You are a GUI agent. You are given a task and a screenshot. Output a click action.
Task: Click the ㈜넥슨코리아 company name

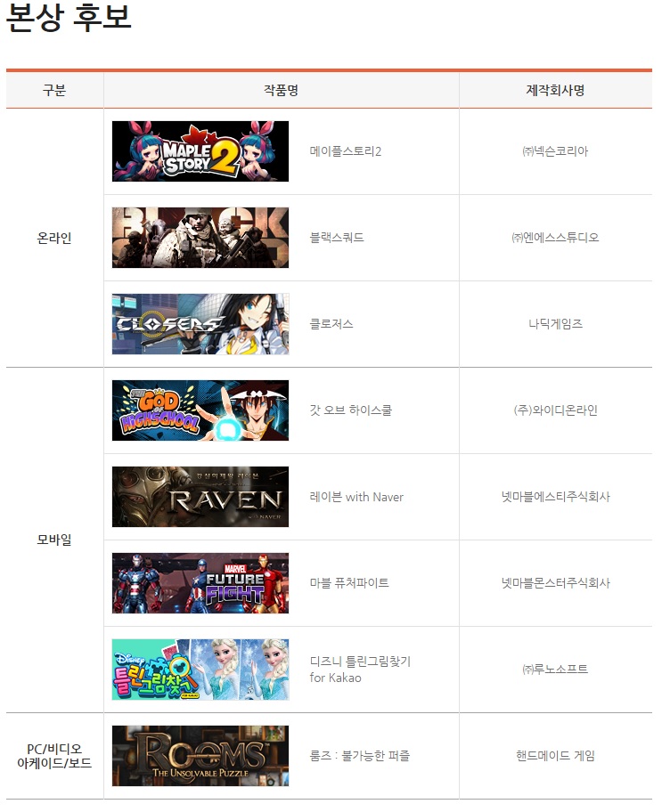pos(555,151)
